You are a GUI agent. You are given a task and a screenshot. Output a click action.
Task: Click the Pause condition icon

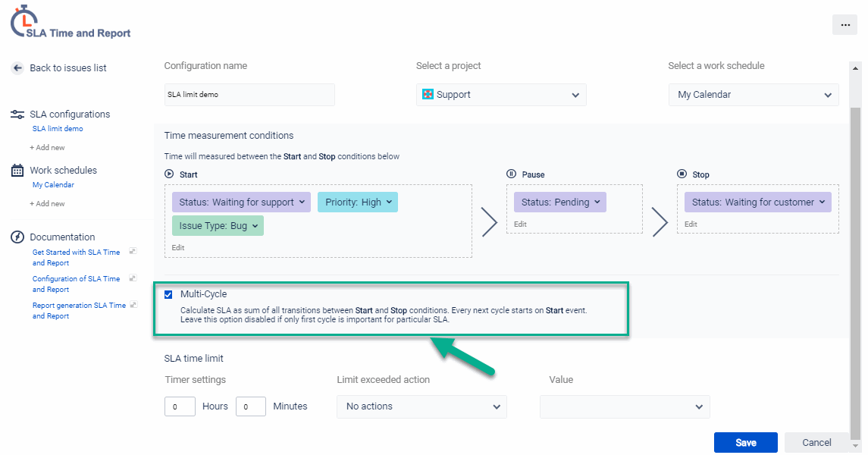512,174
